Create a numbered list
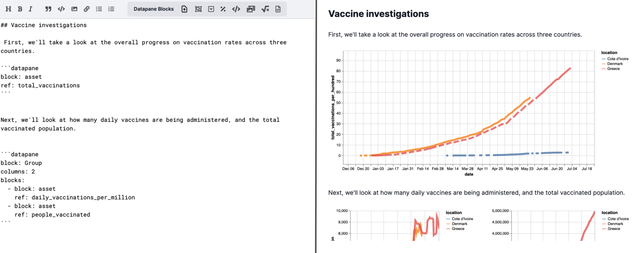644x253 pixels. coord(111,9)
